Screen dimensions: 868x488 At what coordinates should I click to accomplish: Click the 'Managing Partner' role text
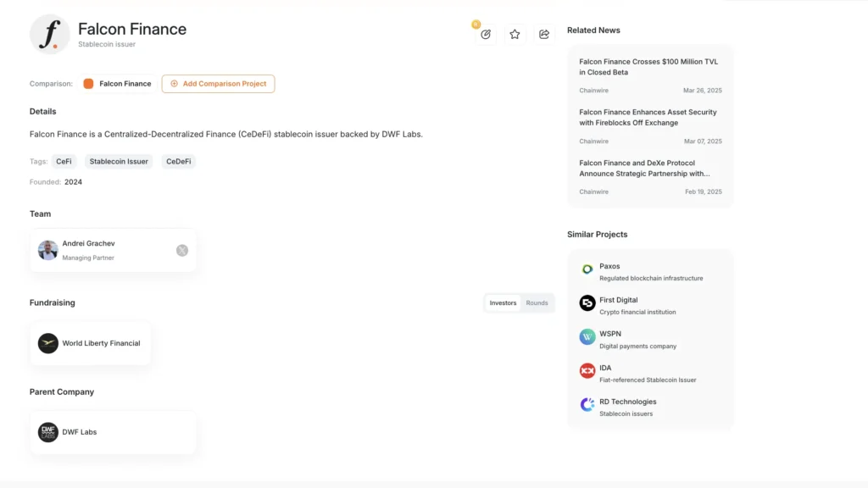[x=88, y=258]
